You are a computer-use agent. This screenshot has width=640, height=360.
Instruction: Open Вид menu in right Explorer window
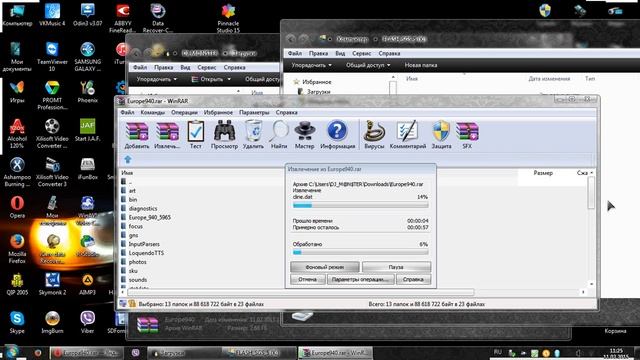340,53
